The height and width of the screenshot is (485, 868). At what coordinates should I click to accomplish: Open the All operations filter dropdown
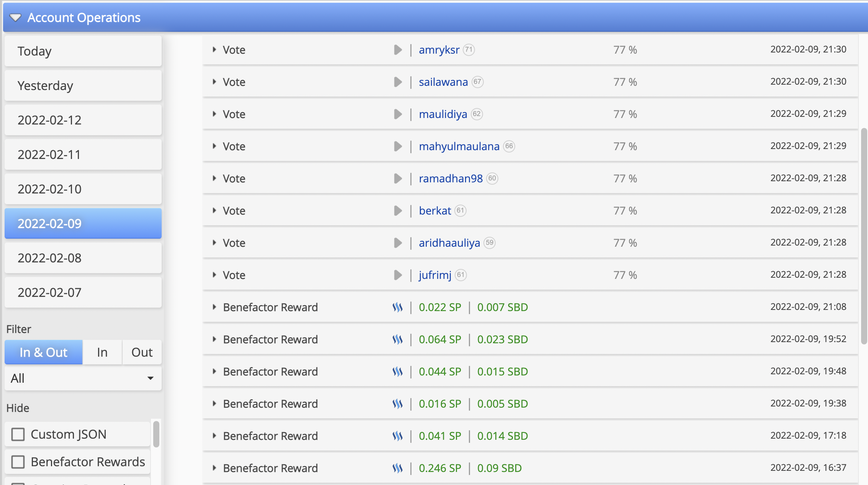(x=83, y=378)
